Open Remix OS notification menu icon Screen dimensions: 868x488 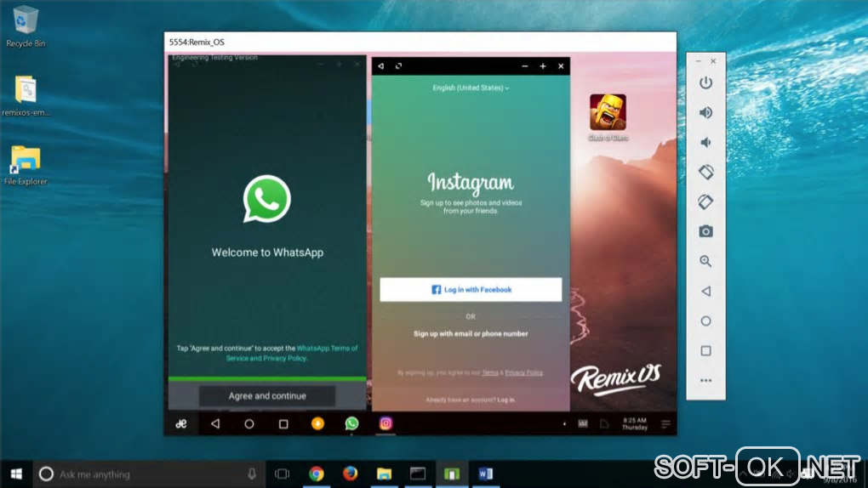tap(666, 424)
